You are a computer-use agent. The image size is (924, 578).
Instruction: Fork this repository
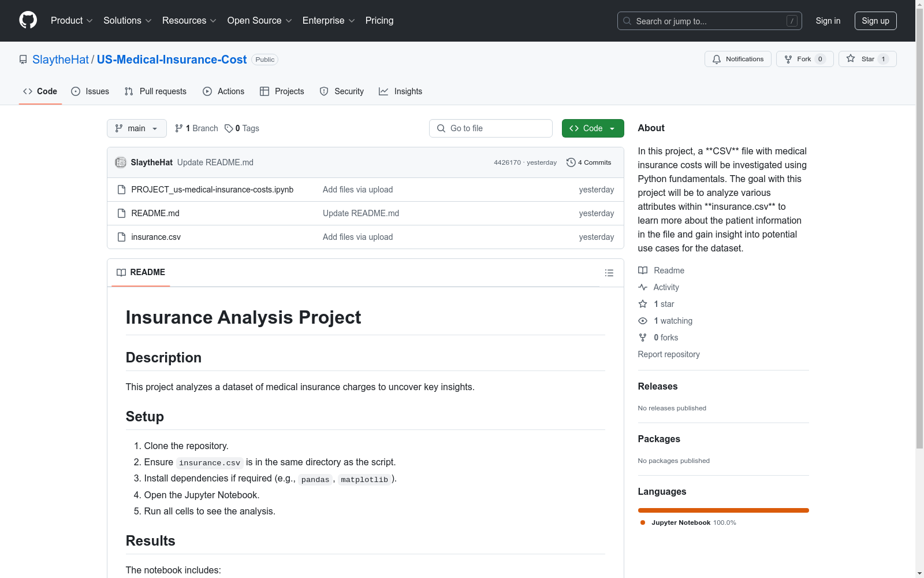(805, 59)
